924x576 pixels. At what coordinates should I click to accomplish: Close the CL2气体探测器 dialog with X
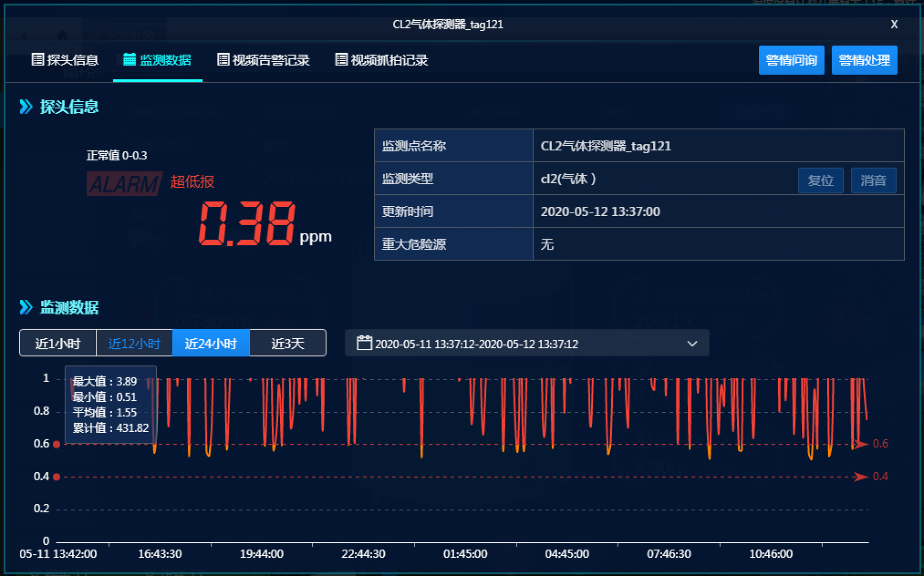pos(894,25)
